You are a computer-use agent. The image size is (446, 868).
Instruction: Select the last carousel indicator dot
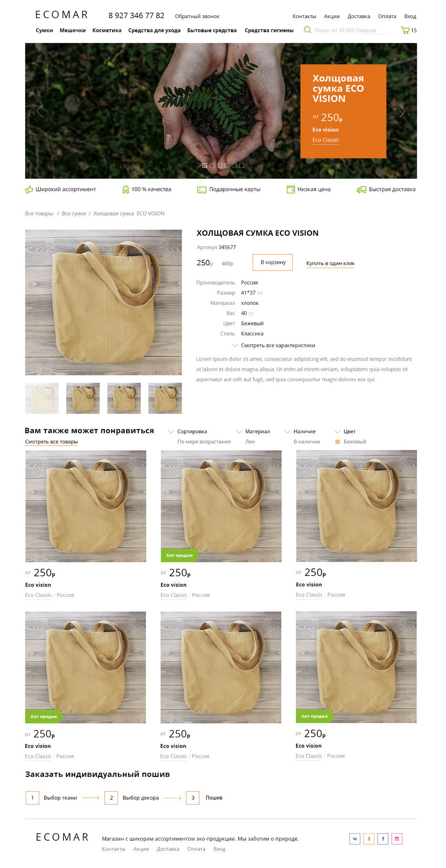[241, 166]
